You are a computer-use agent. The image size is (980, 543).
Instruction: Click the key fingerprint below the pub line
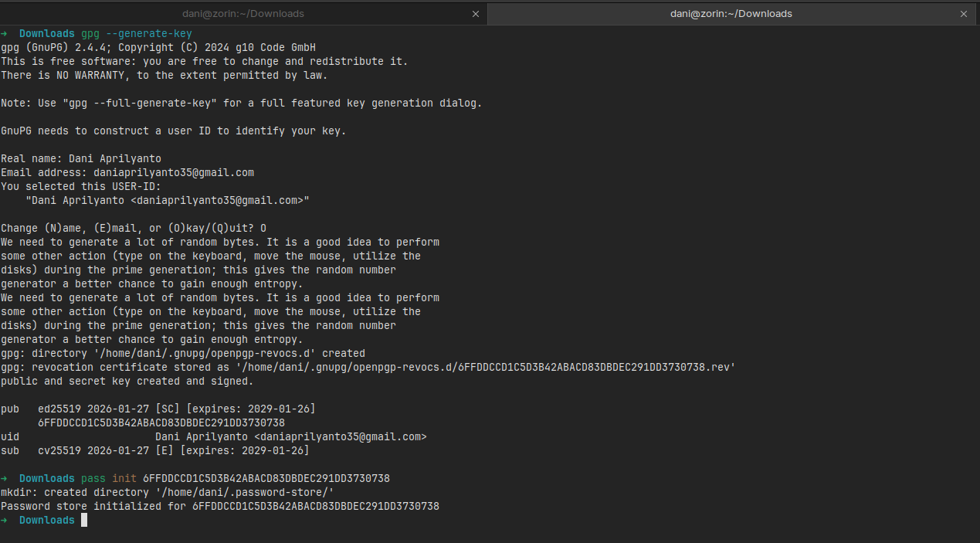(161, 423)
